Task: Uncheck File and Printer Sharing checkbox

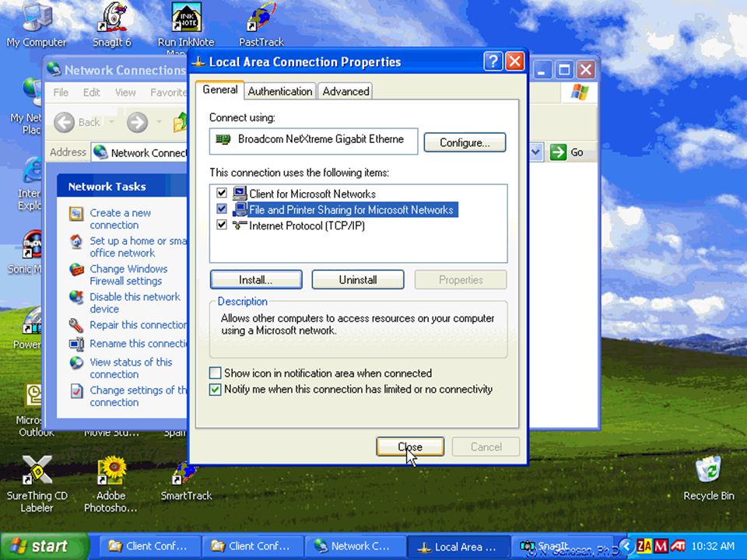Action: [x=222, y=208]
